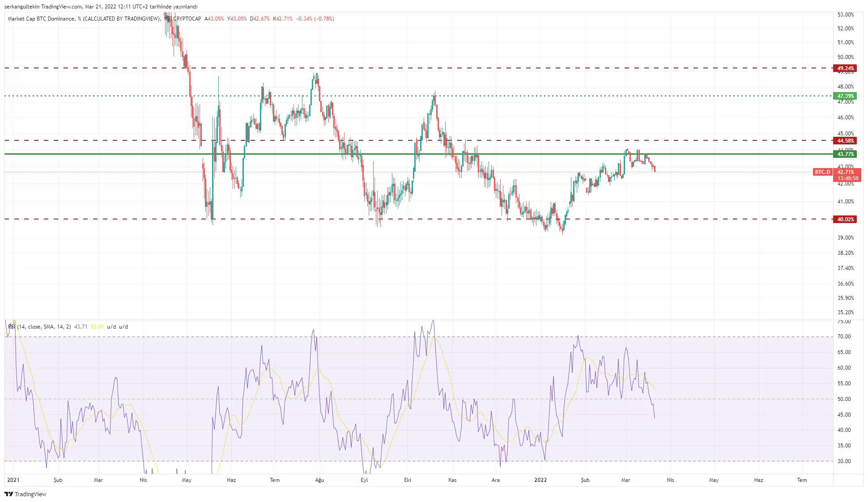This screenshot has width=868, height=502.
Task: Click the 42.71% current price label
Action: [846, 172]
